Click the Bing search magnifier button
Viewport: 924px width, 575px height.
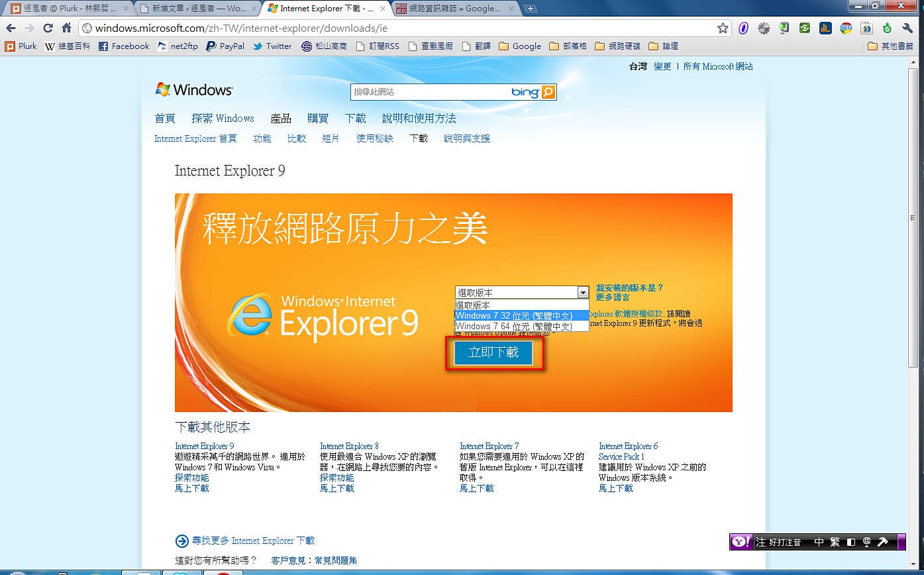coord(548,92)
